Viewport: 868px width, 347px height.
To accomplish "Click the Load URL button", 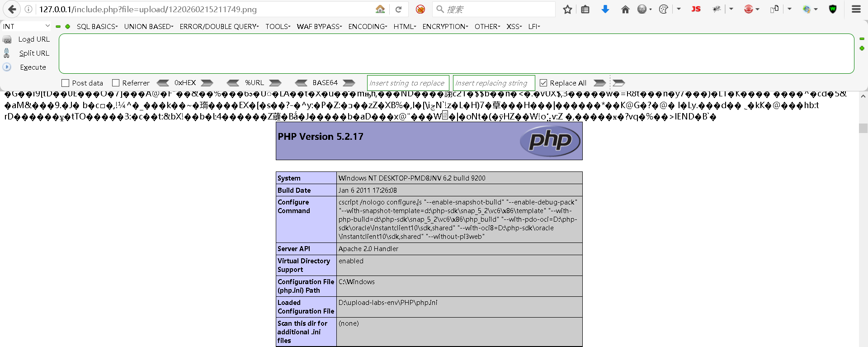I will tap(34, 39).
